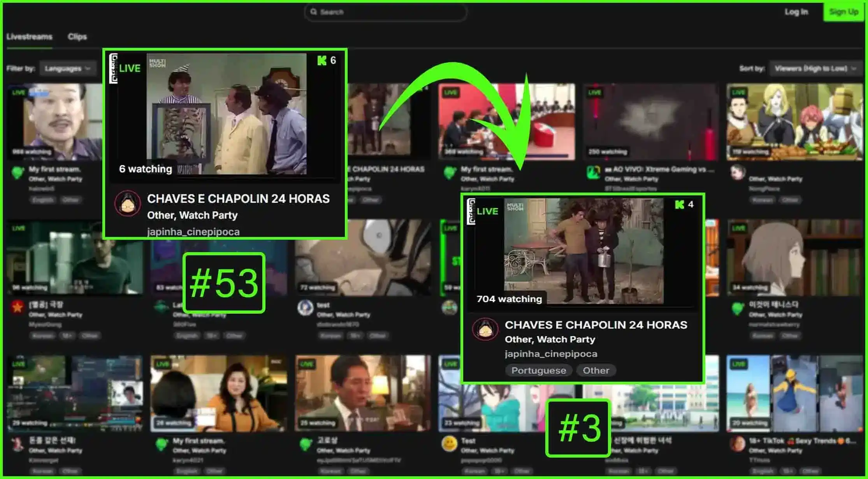Select the Livestreams tab

click(x=29, y=37)
